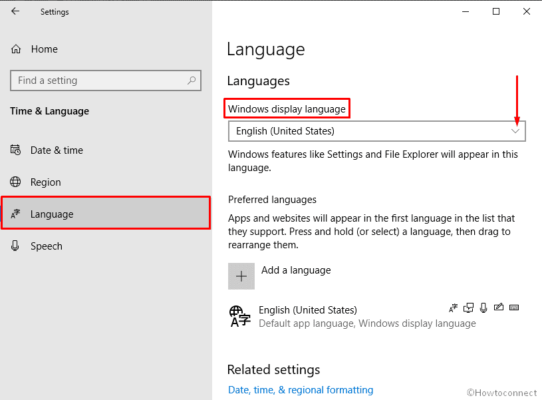Select the Language settings page

(x=106, y=213)
